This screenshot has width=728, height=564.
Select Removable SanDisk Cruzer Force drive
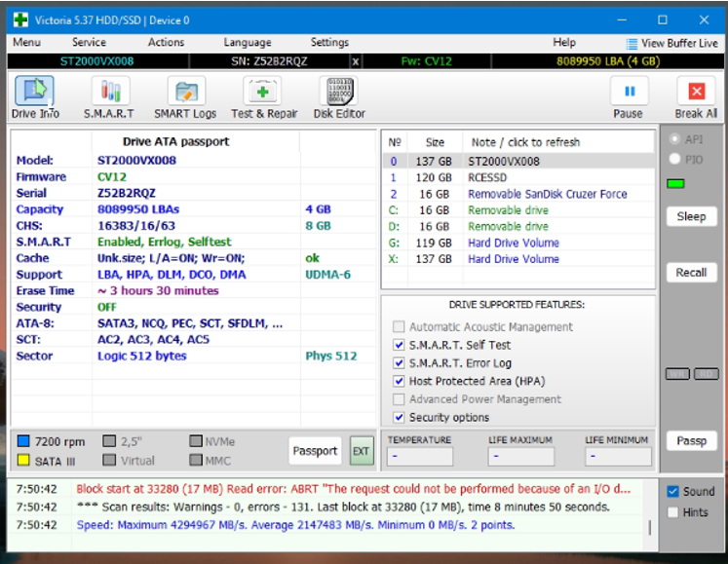click(x=547, y=194)
